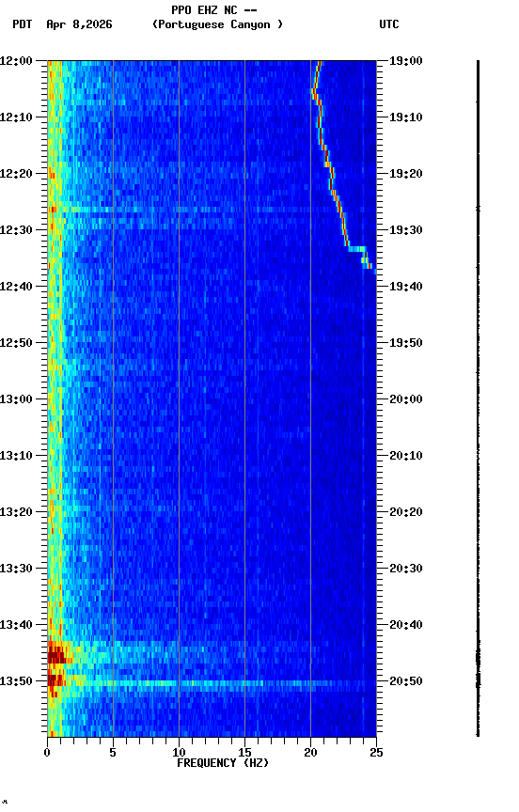Click the 0 Hz frequency axis label
This screenshot has width=519, height=812.
47,753
